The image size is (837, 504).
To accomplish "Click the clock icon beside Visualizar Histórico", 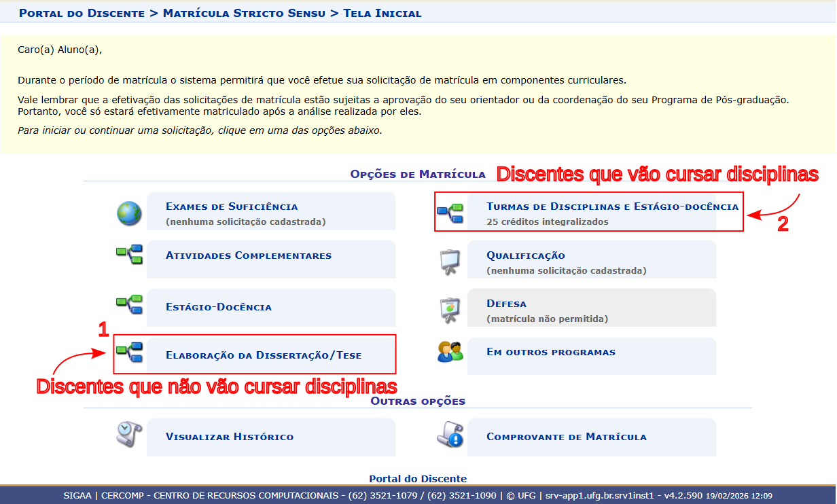I will point(129,437).
